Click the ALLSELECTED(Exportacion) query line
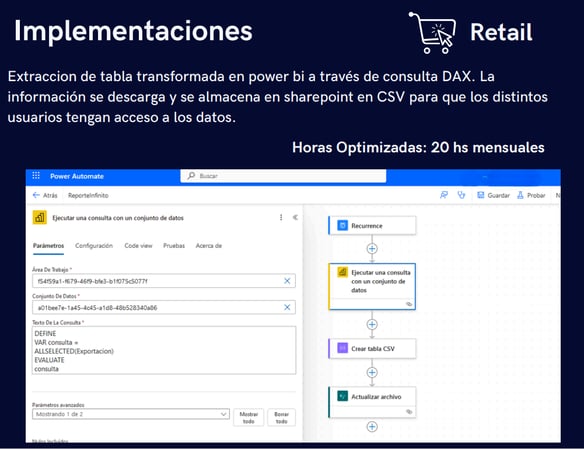584x449 pixels. [74, 351]
